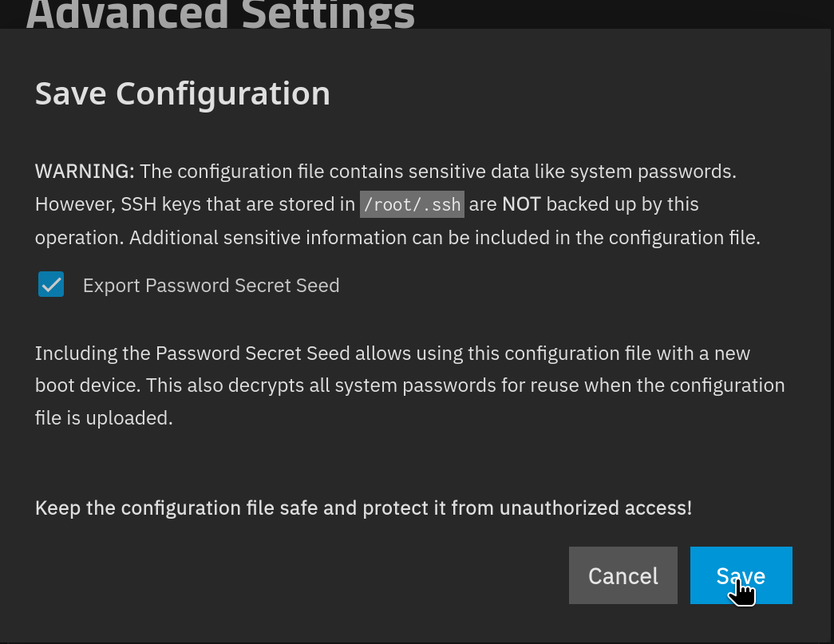Screen dimensions: 834x644
Task: Click 'unauthorized access!' text
Action: pyautogui.click(x=595, y=508)
